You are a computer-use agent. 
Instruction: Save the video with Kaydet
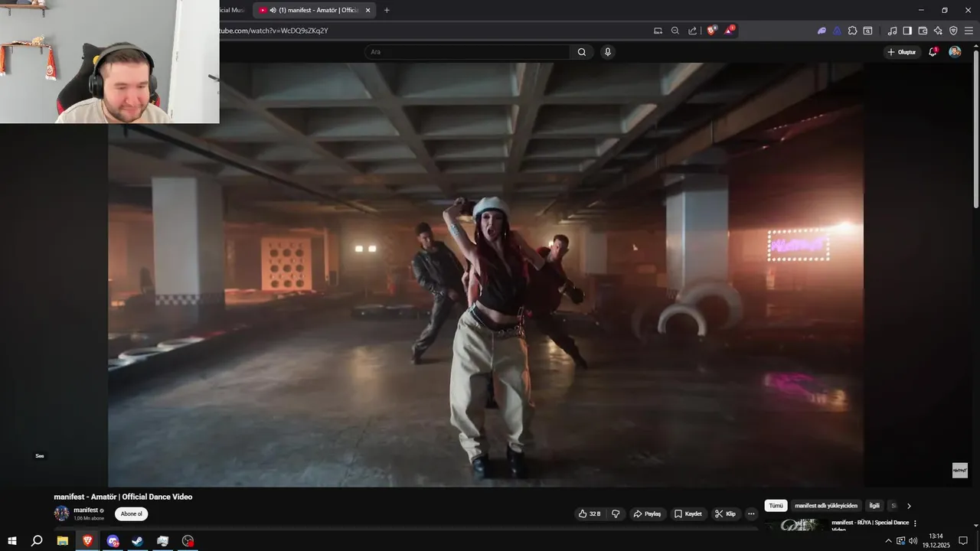(x=688, y=514)
